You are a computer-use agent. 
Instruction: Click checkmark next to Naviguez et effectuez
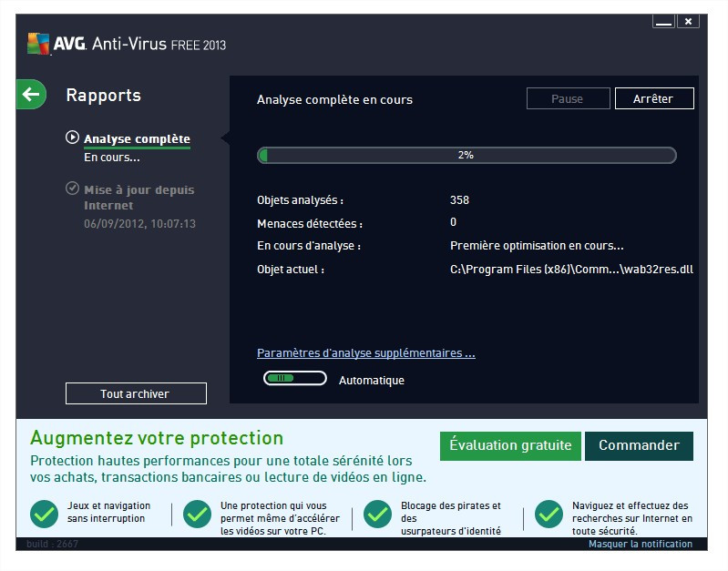tap(549, 514)
